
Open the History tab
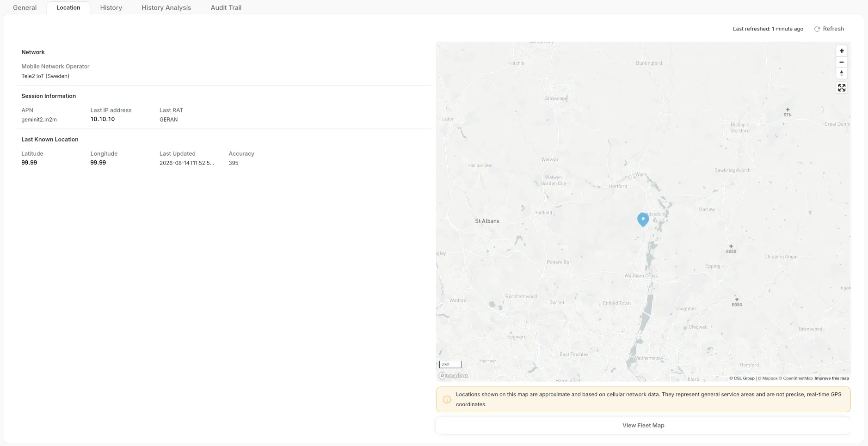(111, 7)
